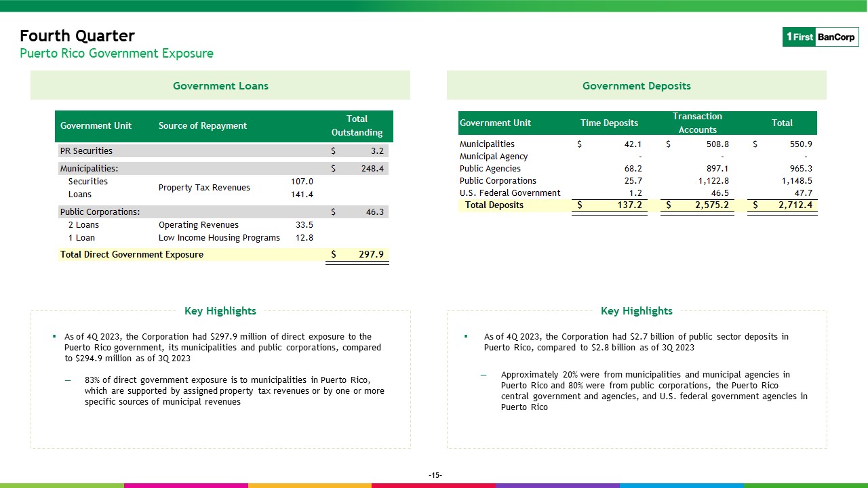868x488 pixels.
Task: Click the magenta segment of bottom color bar
Action: point(186,485)
